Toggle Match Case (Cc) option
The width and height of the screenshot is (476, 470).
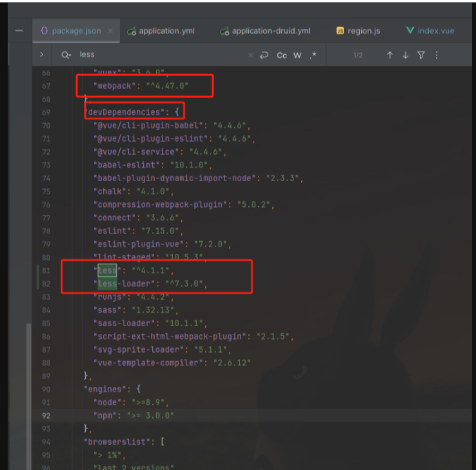[282, 55]
